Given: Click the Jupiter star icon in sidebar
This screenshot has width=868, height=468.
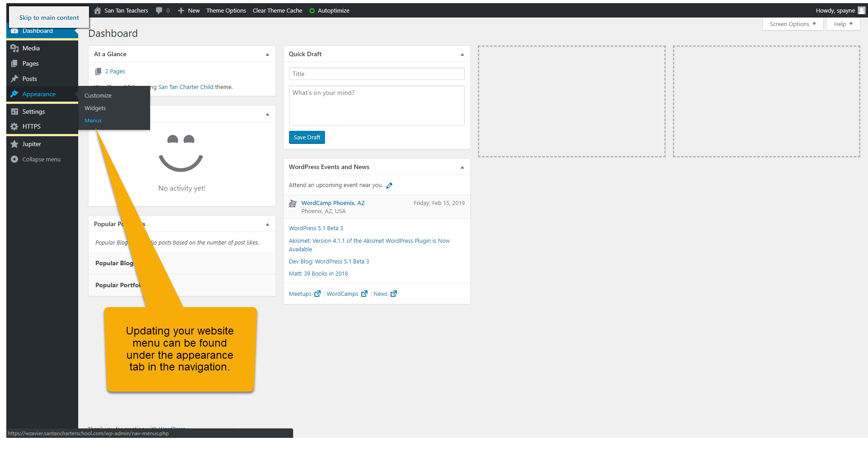Looking at the screenshot, I should 14,144.
